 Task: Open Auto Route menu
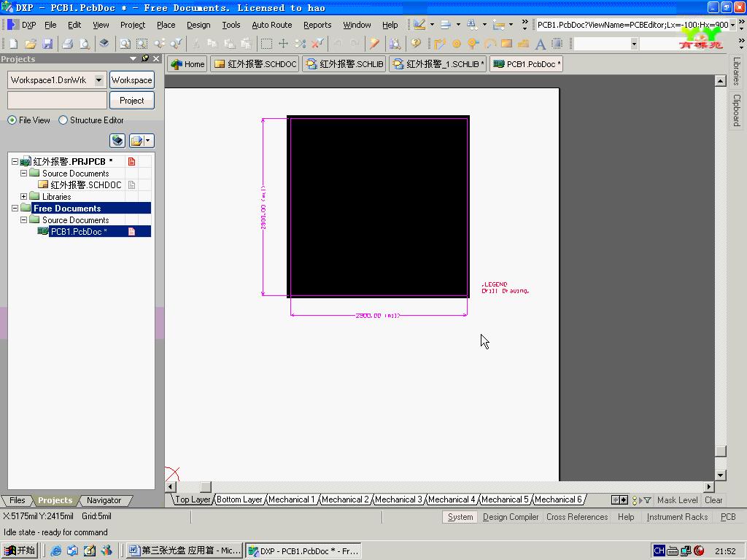(x=271, y=25)
